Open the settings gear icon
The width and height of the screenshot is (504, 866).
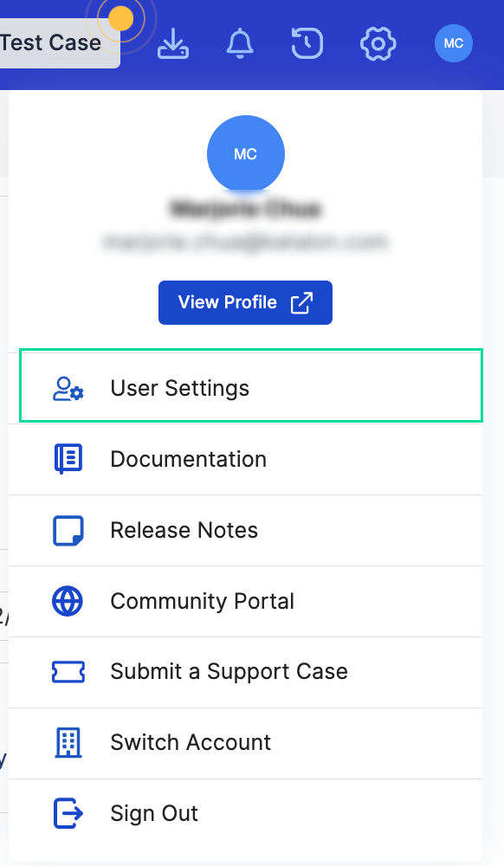click(378, 43)
